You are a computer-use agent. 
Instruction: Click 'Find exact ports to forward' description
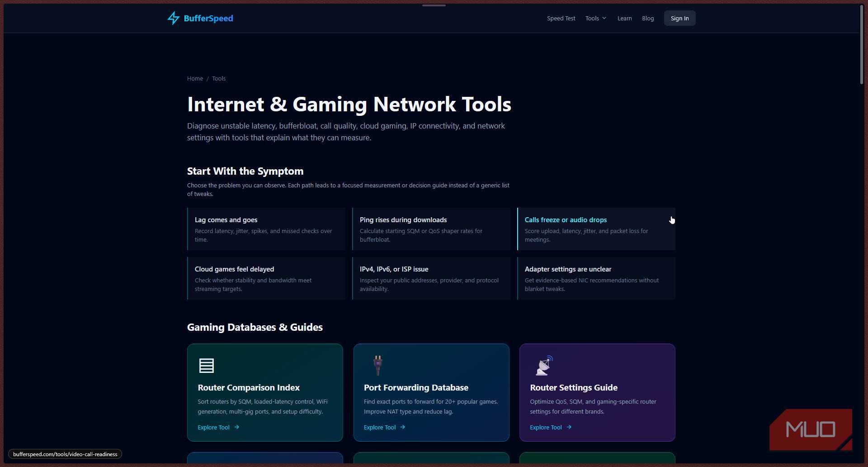pos(431,406)
